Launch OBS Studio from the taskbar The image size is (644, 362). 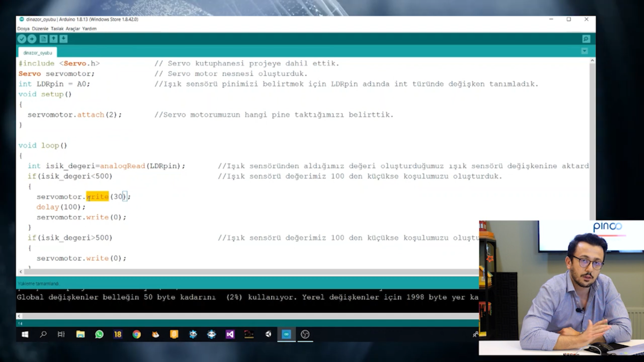coord(304,334)
